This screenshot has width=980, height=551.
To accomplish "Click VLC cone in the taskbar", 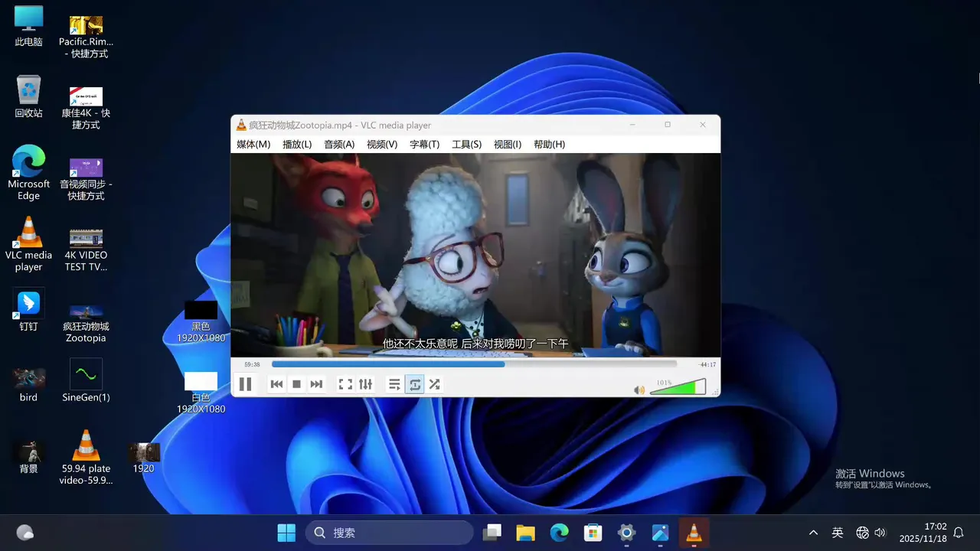I will point(694,533).
